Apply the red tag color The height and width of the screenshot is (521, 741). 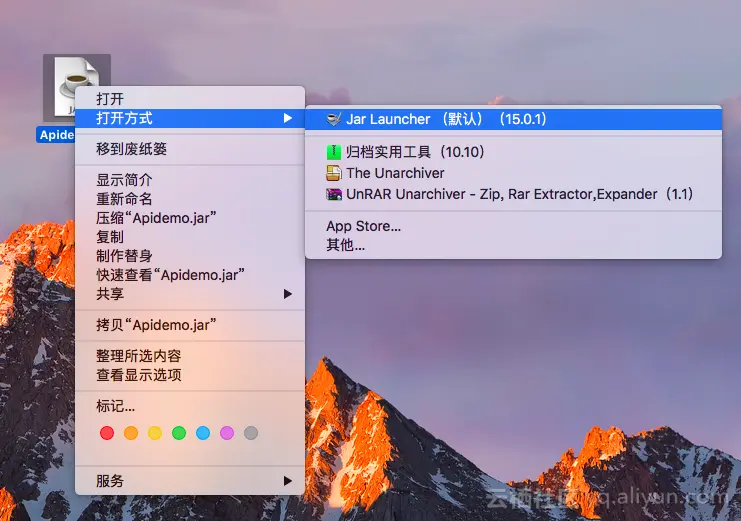click(107, 433)
